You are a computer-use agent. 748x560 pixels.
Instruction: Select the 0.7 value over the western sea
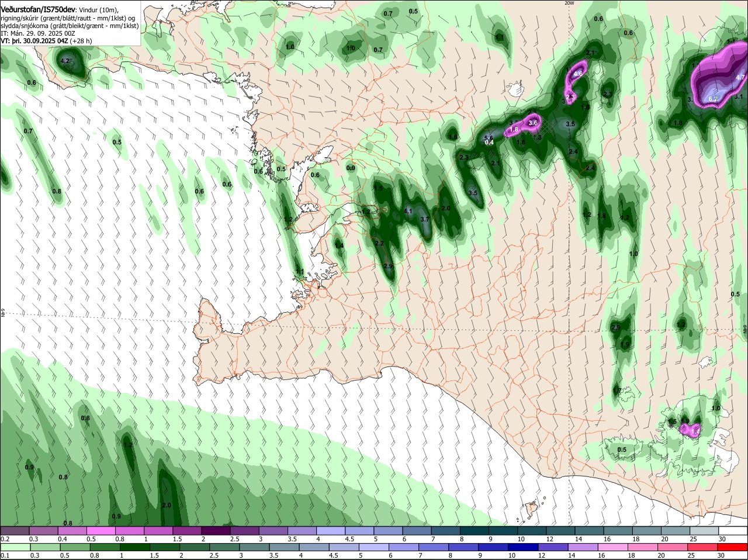(28, 131)
